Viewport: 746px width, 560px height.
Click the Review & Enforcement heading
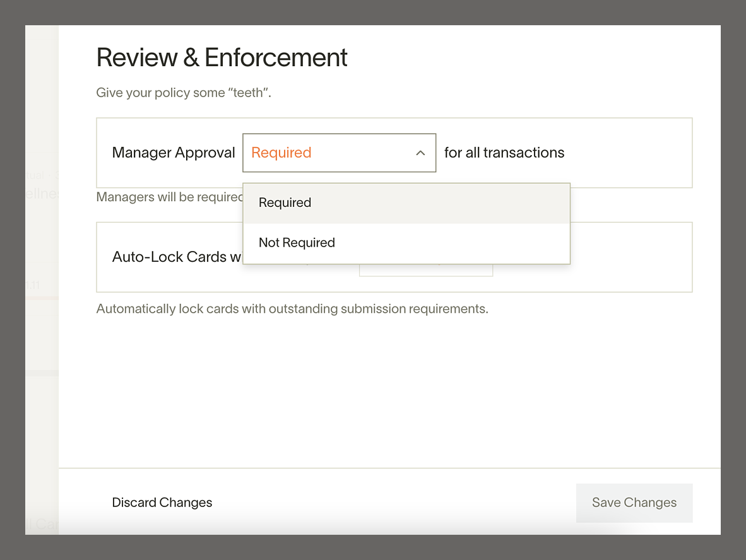click(222, 57)
